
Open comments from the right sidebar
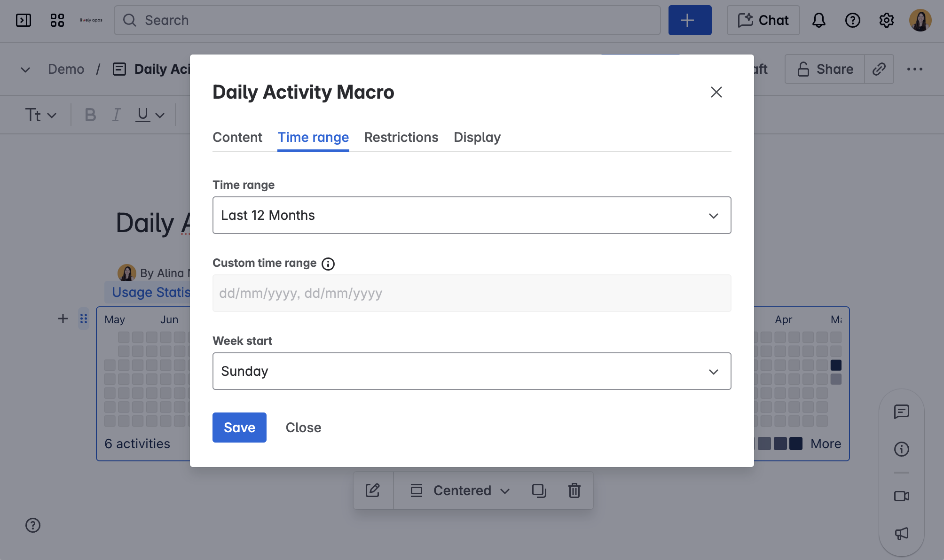click(902, 412)
